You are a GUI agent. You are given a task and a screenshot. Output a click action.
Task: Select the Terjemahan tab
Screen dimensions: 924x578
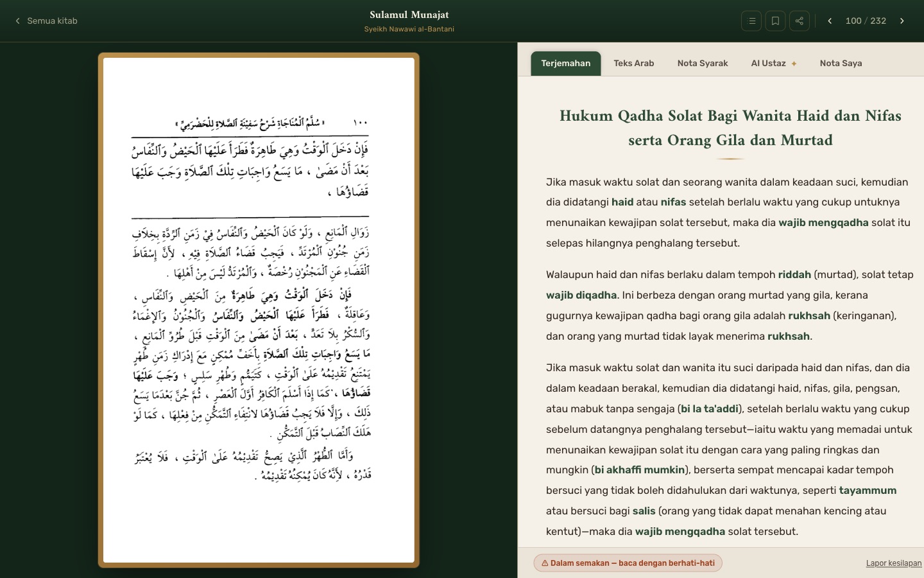tap(565, 63)
